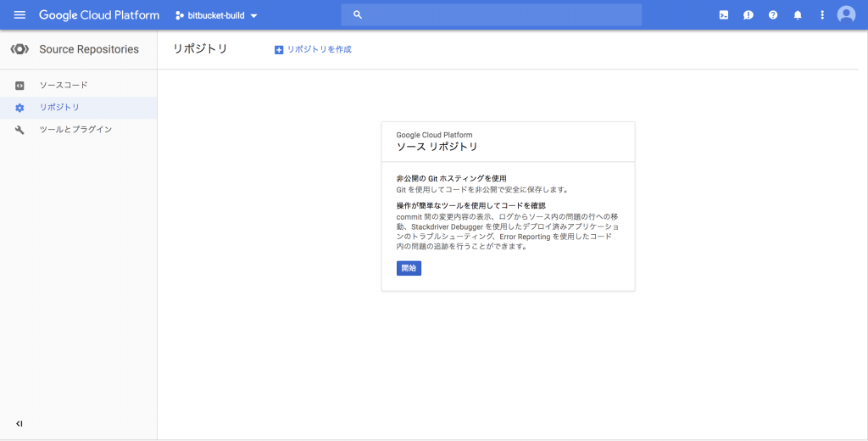This screenshot has height=441, width=868.
Task: Open the user account avatar
Action: click(847, 15)
